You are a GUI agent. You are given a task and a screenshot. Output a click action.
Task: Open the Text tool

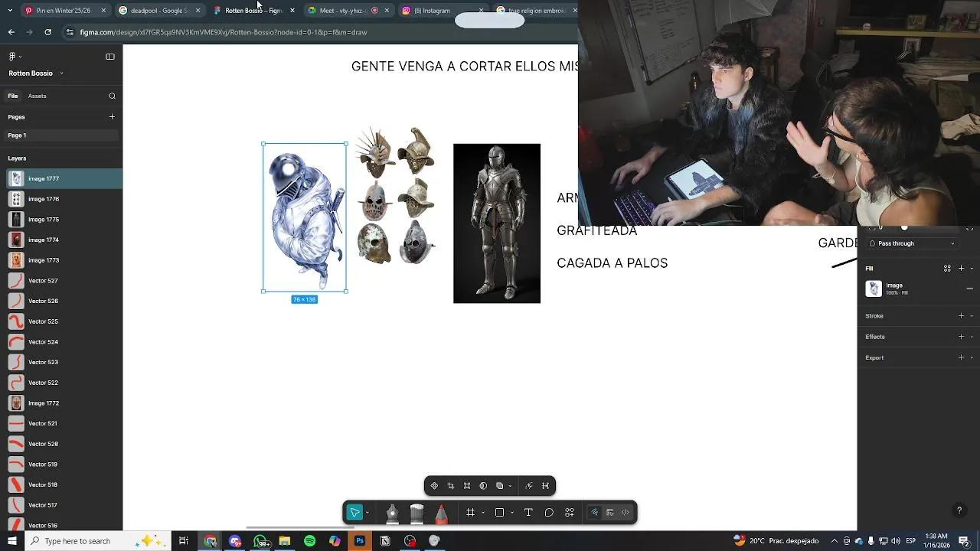[528, 512]
